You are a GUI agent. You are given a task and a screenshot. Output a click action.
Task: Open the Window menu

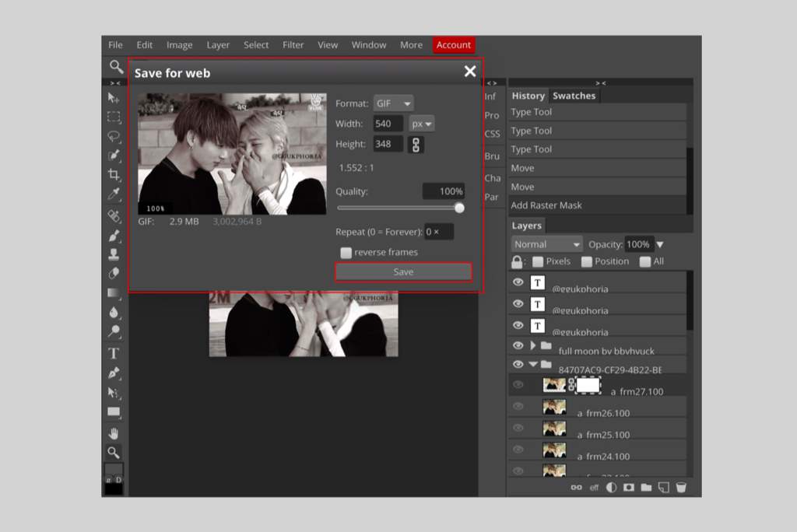[x=369, y=45]
